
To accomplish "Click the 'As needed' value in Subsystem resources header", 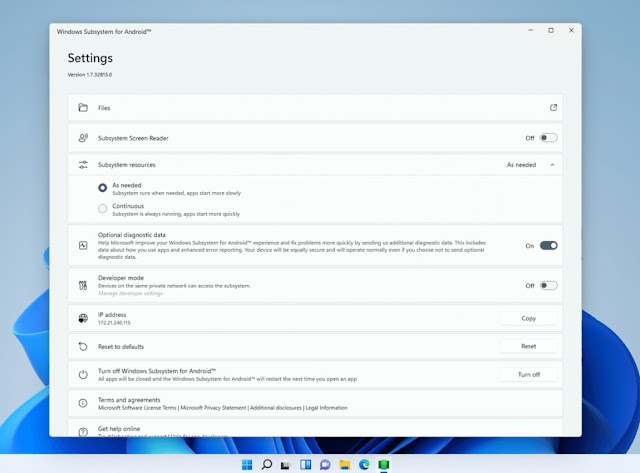I will (x=521, y=165).
